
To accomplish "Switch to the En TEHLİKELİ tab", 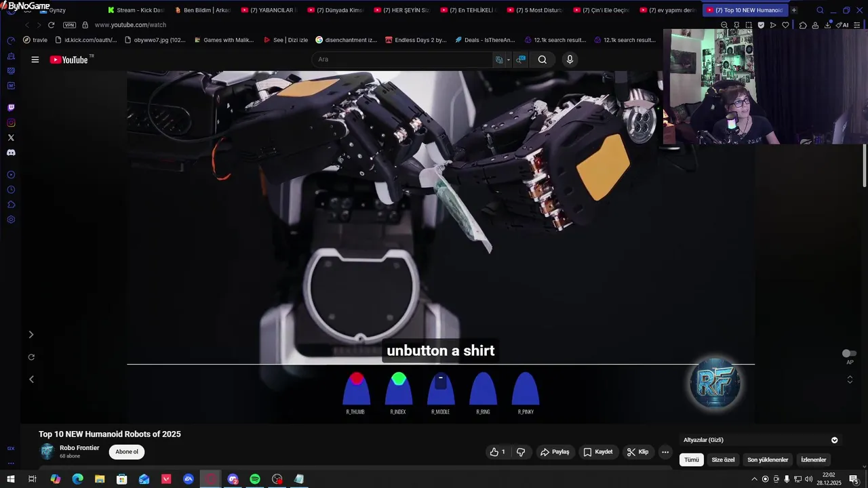I will (x=469, y=10).
